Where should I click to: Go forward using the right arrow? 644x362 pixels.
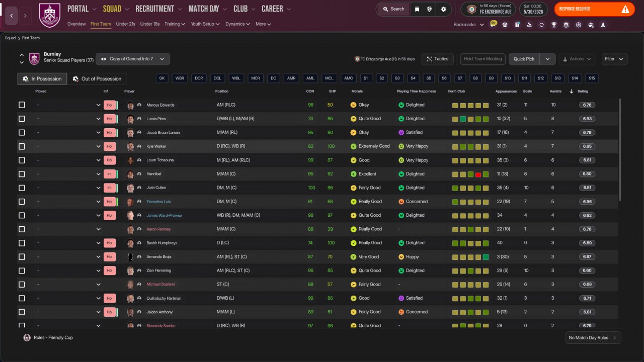pos(25,16)
